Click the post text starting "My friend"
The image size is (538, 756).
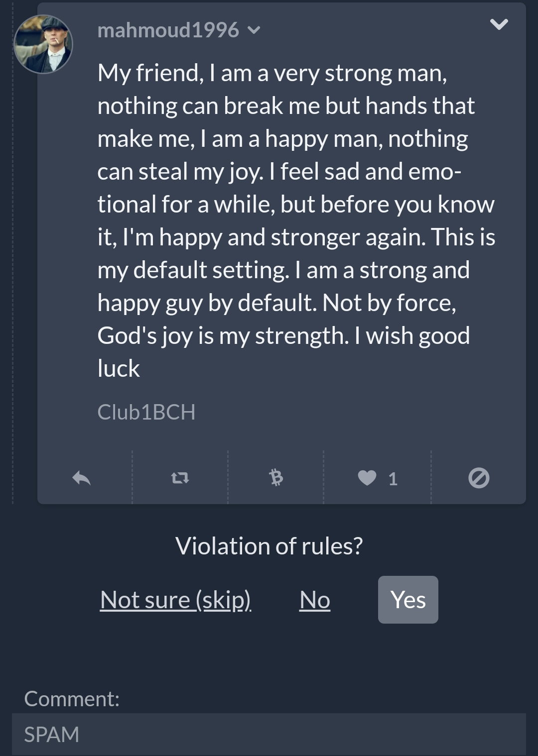point(296,220)
